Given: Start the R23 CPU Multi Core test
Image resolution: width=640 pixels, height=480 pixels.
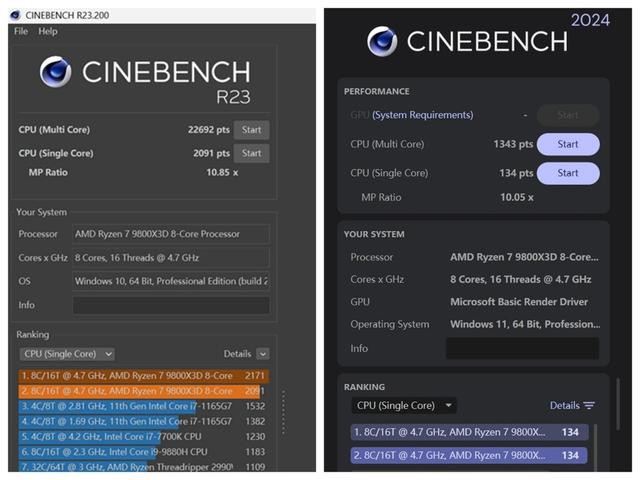Looking at the screenshot, I should coord(251,130).
